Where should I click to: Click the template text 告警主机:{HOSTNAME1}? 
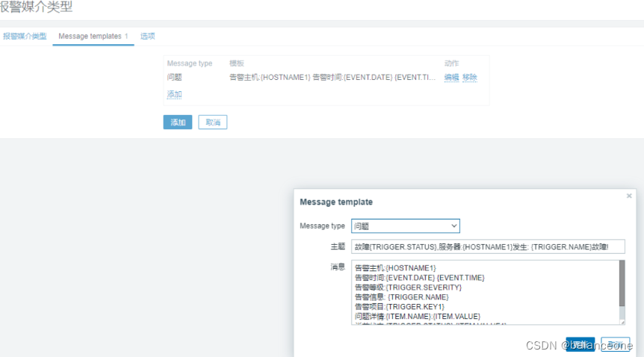270,77
